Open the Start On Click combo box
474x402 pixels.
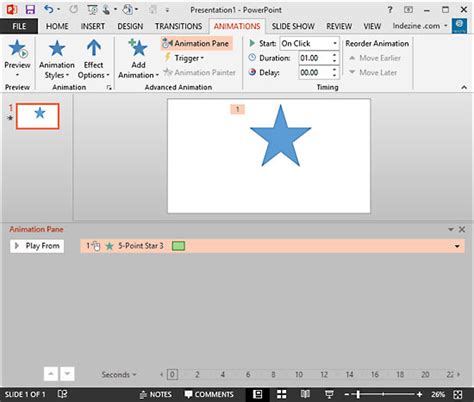tap(309, 43)
